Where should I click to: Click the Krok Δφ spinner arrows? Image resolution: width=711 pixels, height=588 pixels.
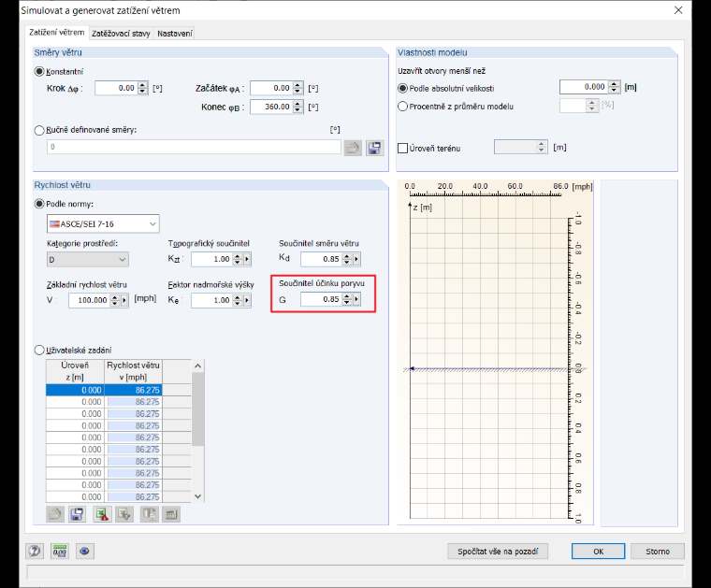tap(143, 88)
